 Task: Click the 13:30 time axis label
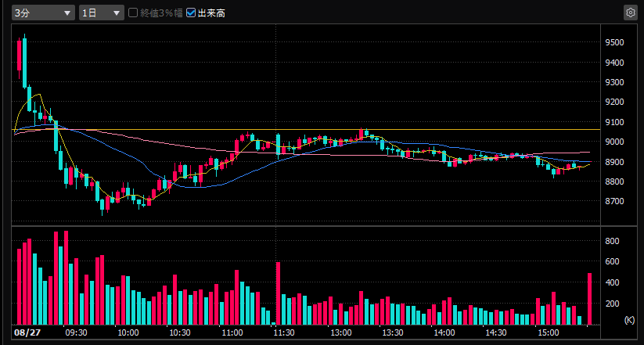tap(393, 332)
